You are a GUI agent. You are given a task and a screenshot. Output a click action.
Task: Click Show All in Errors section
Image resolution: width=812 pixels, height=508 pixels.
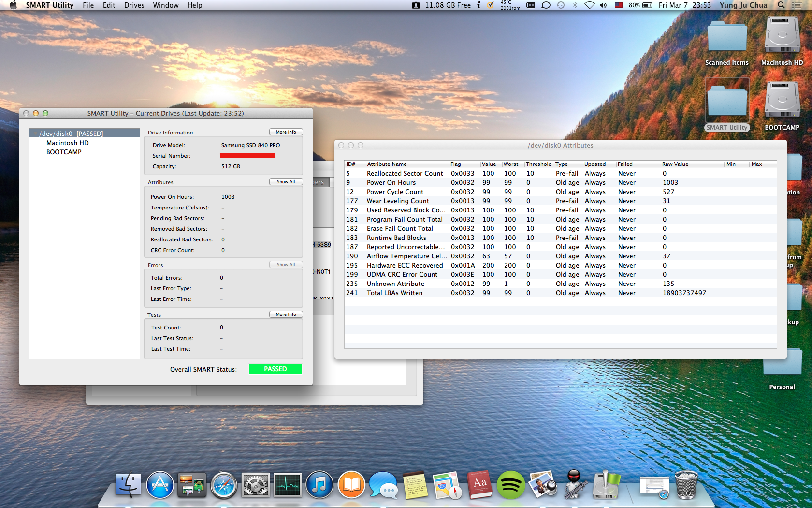(x=286, y=265)
